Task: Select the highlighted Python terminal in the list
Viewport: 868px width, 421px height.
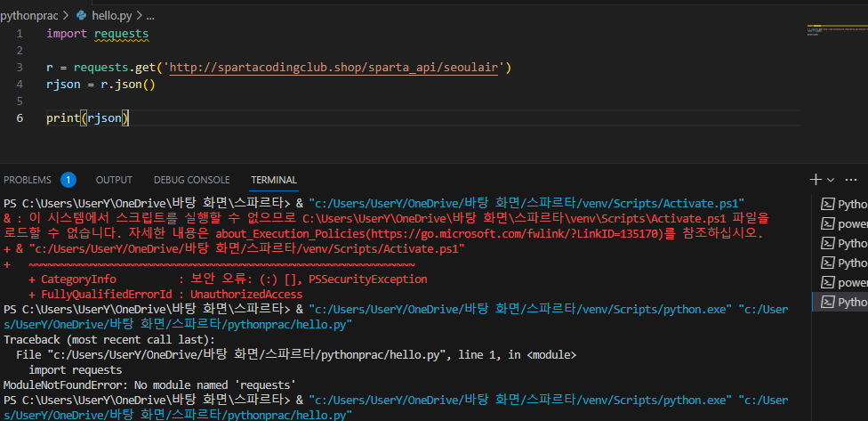Action: coord(840,302)
